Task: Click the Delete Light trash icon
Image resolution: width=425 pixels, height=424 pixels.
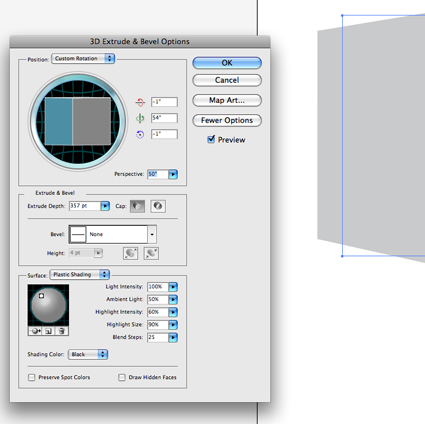Action: pyautogui.click(x=62, y=331)
